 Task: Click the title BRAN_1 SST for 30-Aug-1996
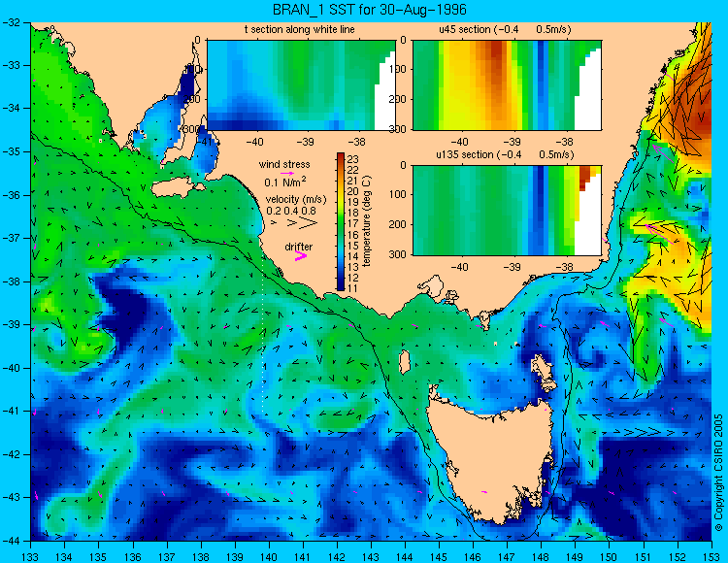point(369,10)
